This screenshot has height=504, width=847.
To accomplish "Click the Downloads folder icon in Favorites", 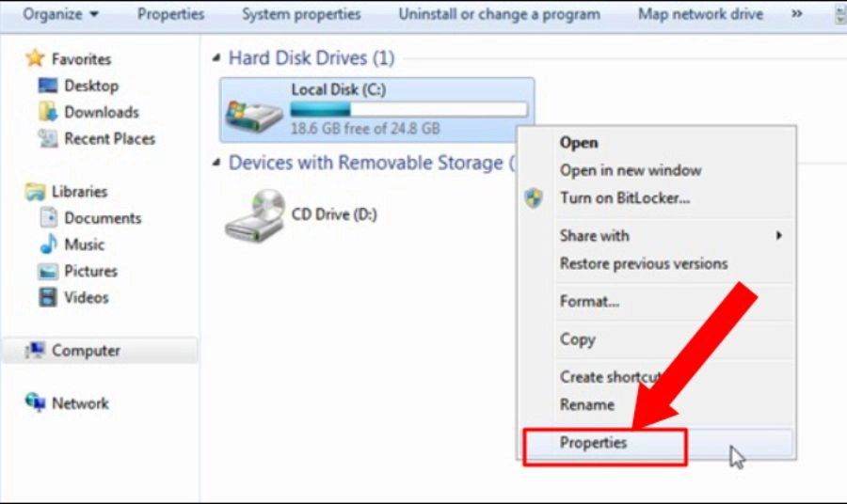I will coord(48,112).
